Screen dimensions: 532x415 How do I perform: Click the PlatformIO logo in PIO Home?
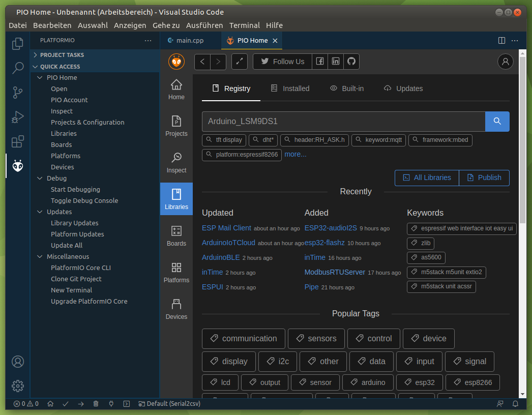(x=176, y=62)
